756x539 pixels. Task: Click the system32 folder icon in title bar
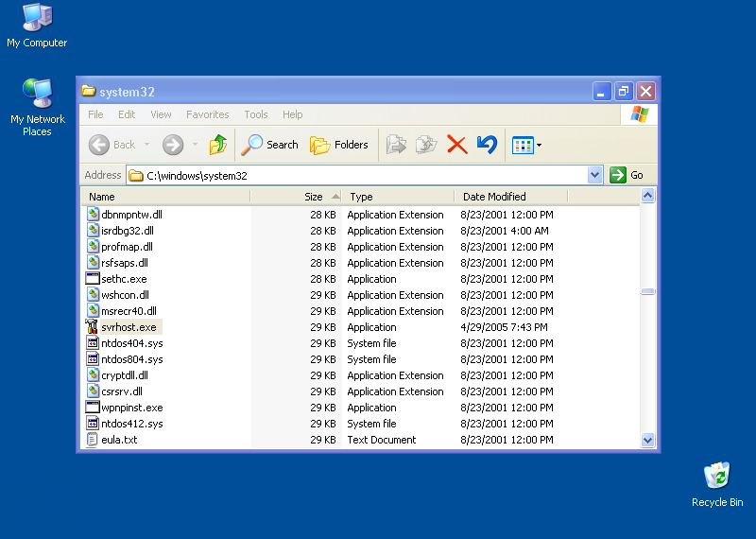point(88,91)
